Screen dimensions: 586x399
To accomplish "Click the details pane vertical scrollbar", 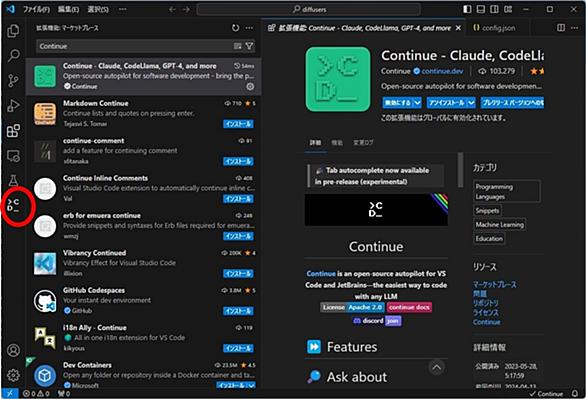I will pyautogui.click(x=460, y=170).
